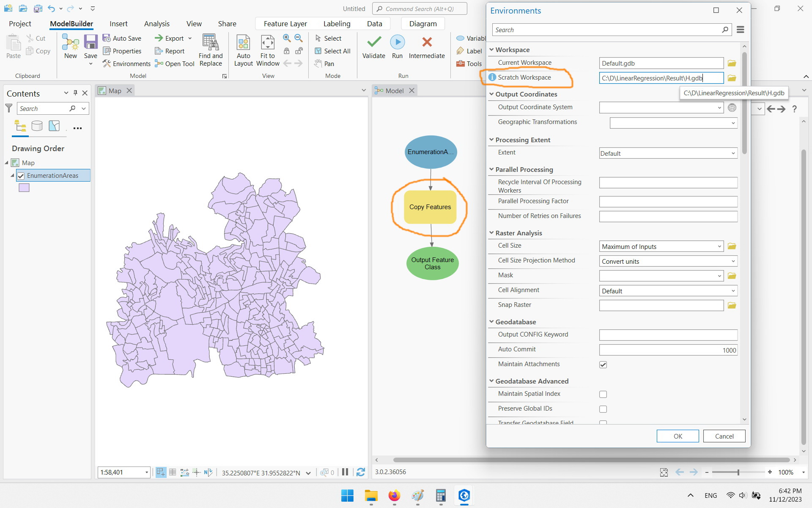Collapse the Raster Analysis section

tap(491, 233)
